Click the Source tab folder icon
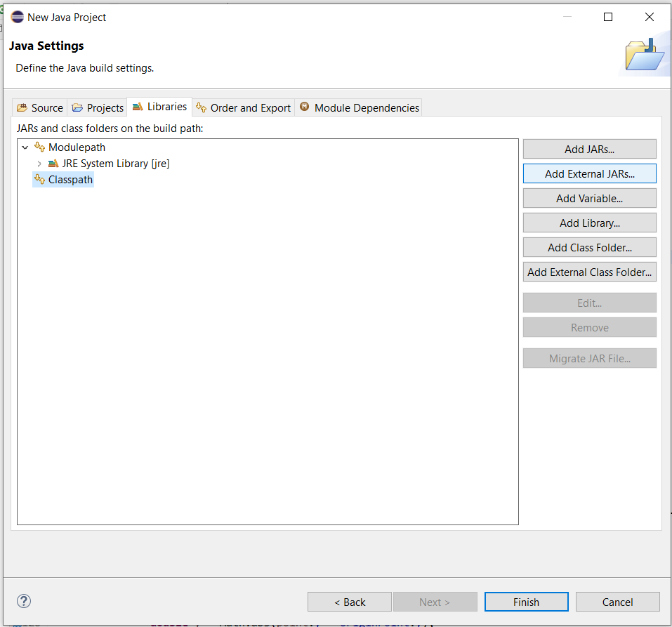The width and height of the screenshot is (672, 627). point(22,108)
